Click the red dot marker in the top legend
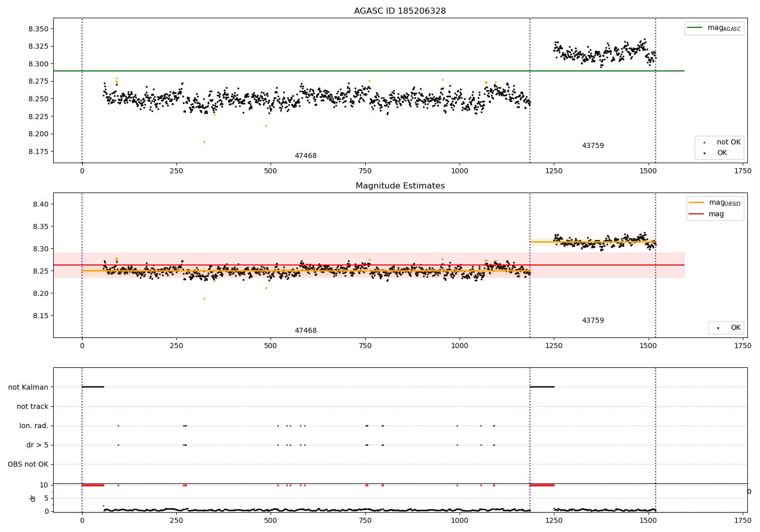 point(704,143)
